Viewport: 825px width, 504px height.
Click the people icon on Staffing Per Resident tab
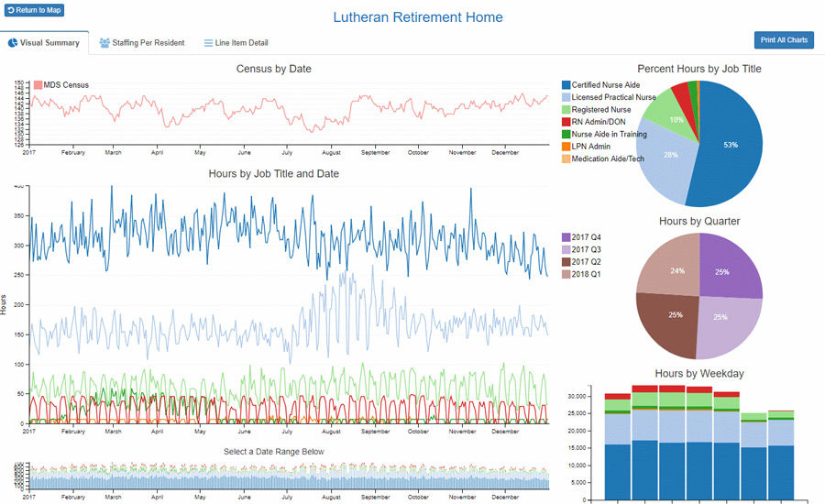click(104, 43)
